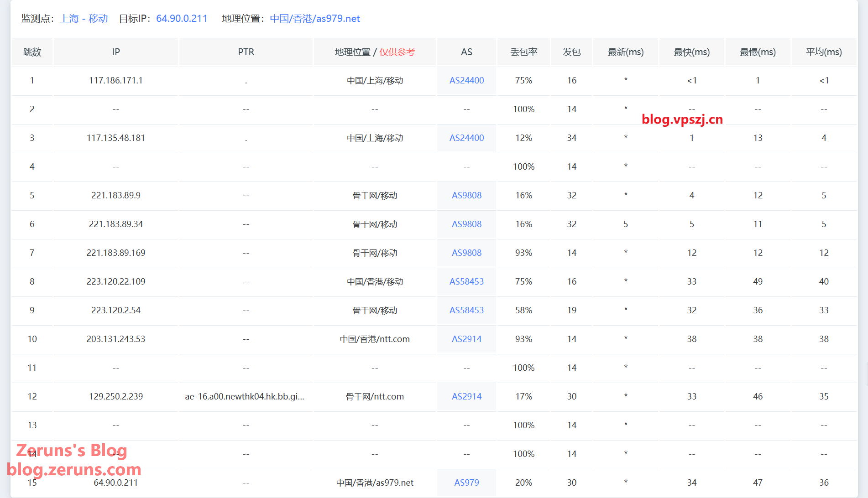
Task: Click the target IP 64.90.0.211 link at top
Action: (x=182, y=19)
